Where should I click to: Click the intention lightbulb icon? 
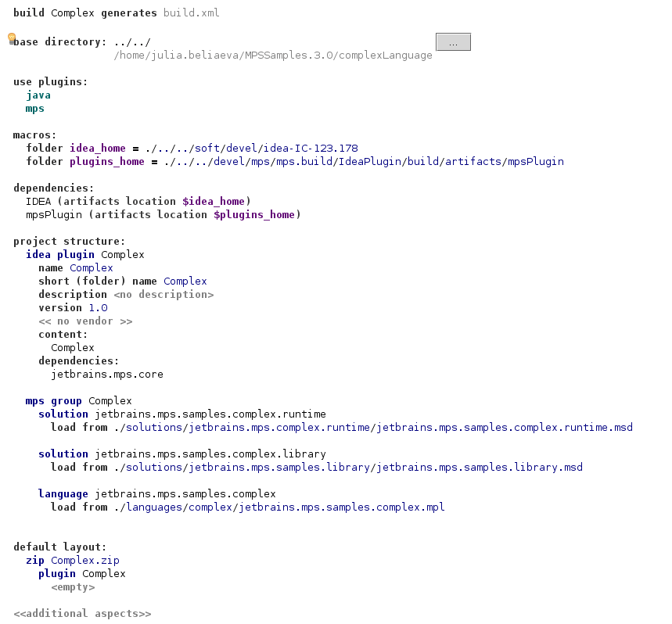[11, 38]
